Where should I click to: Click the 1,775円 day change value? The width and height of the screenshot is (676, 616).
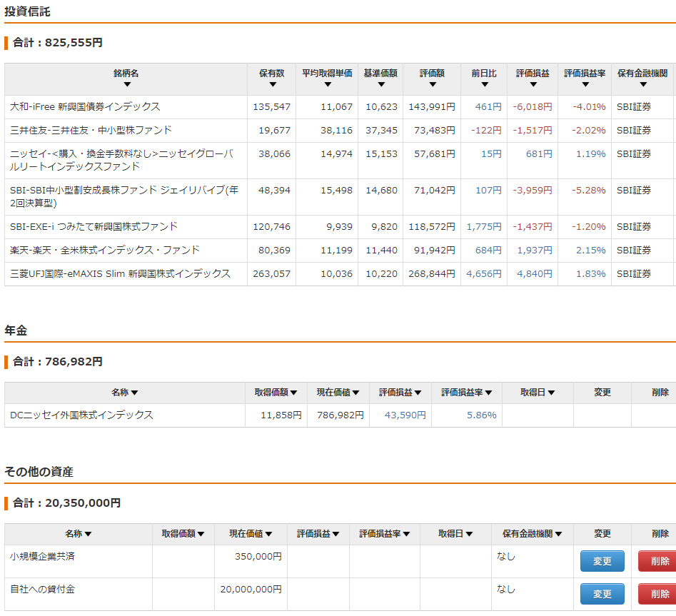[484, 227]
